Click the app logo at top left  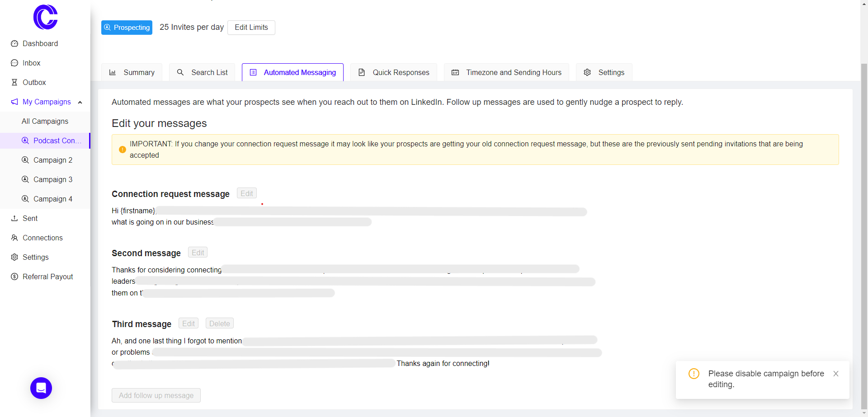click(45, 17)
